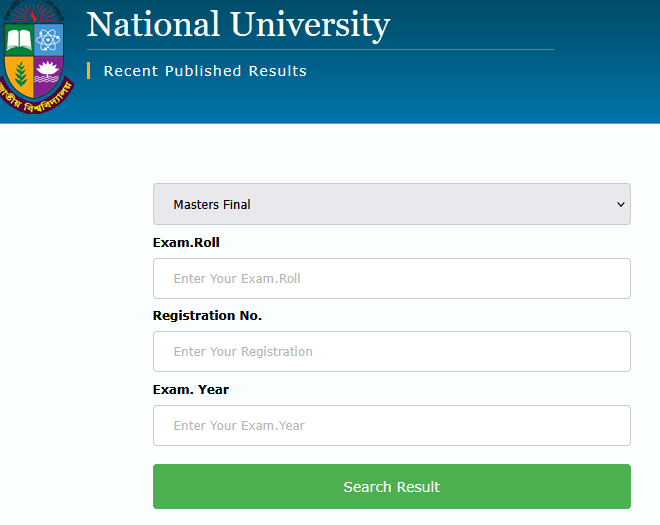Click the National University heading
This screenshot has height=525, width=660.
(x=238, y=25)
